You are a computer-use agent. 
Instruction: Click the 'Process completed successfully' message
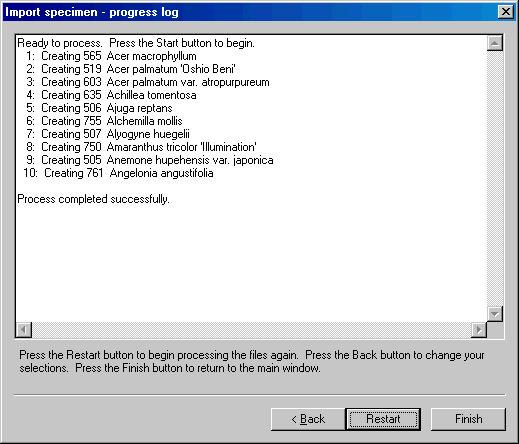[x=93, y=199]
